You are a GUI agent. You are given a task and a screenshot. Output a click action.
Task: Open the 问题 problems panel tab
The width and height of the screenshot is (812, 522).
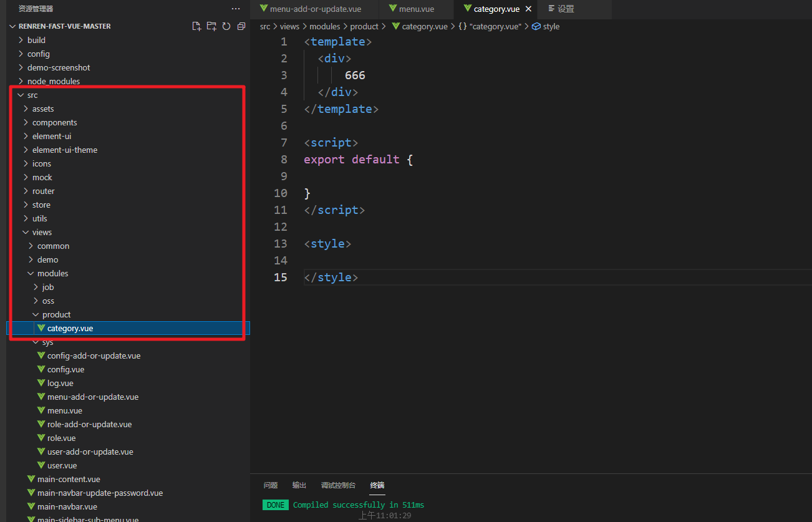click(x=271, y=485)
